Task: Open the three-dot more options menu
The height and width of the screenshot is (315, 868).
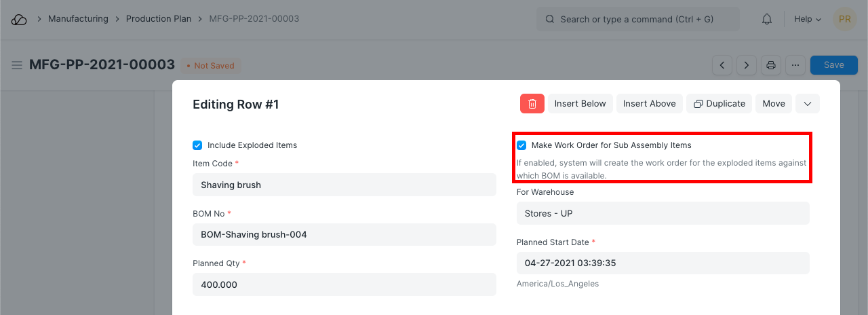Action: (795, 65)
